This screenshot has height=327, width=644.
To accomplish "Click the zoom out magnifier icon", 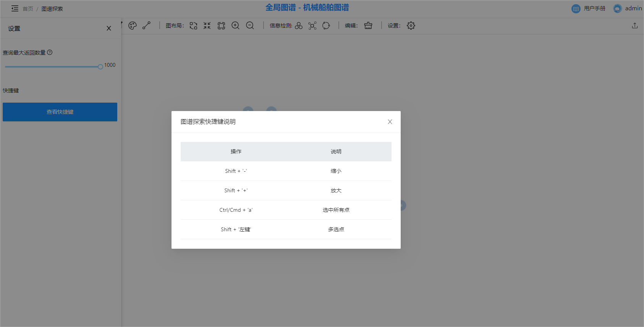I will pyautogui.click(x=250, y=26).
